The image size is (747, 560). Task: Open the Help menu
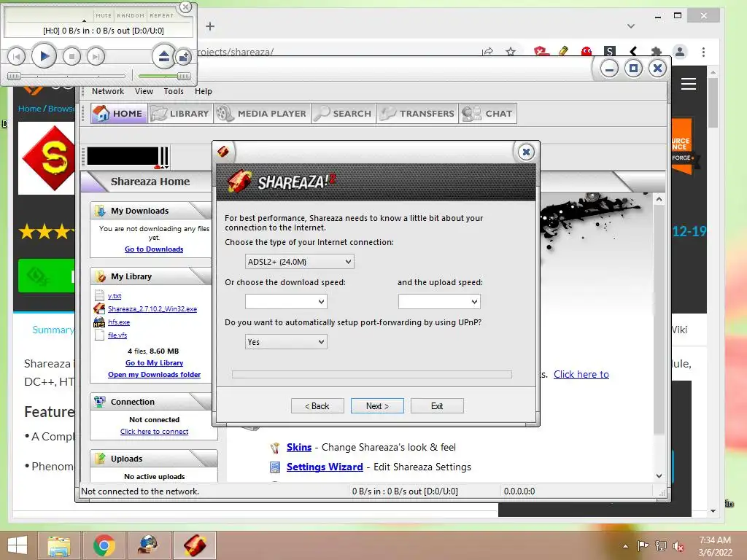click(203, 91)
